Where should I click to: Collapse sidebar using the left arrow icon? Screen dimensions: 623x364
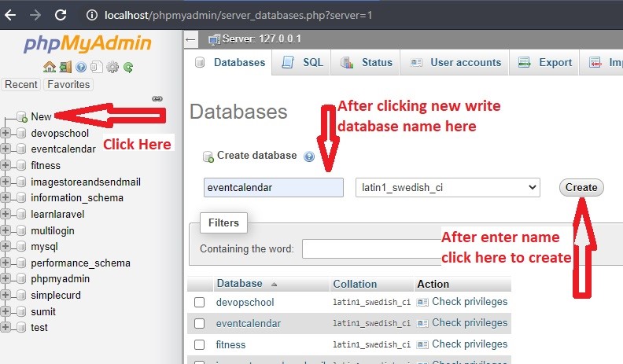click(x=191, y=39)
